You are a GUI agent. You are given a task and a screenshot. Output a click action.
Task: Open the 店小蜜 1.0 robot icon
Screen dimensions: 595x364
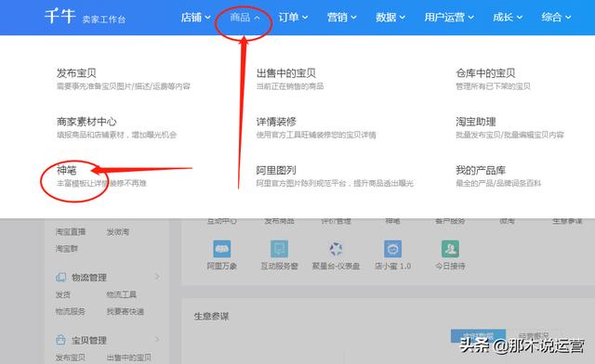click(x=392, y=249)
